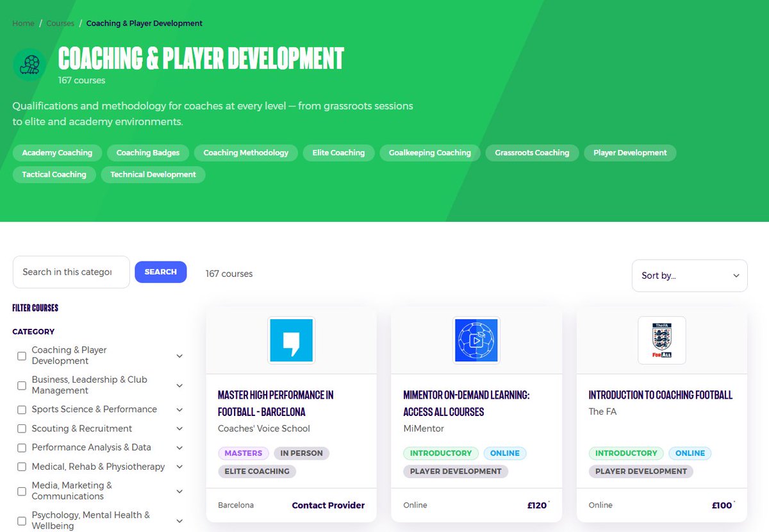Click the Coaching & Player Development category icon
This screenshot has height=532, width=769.
(x=29, y=65)
